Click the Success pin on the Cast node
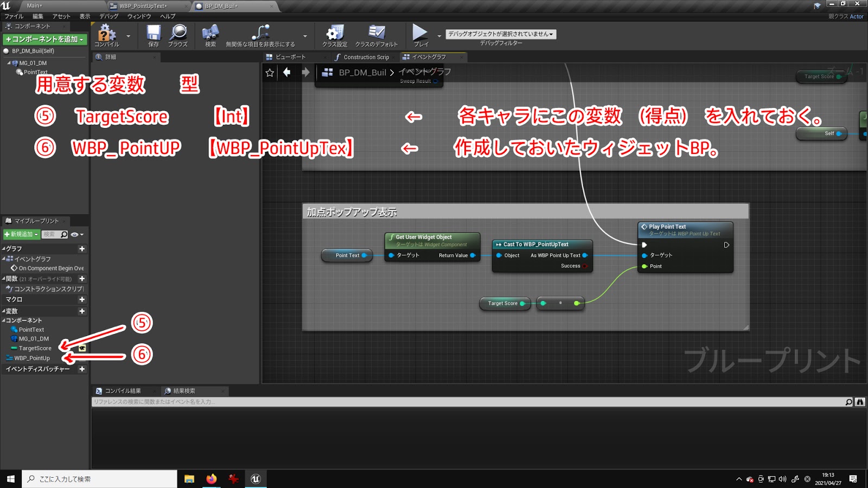Viewport: 868px width, 488px height. point(585,266)
